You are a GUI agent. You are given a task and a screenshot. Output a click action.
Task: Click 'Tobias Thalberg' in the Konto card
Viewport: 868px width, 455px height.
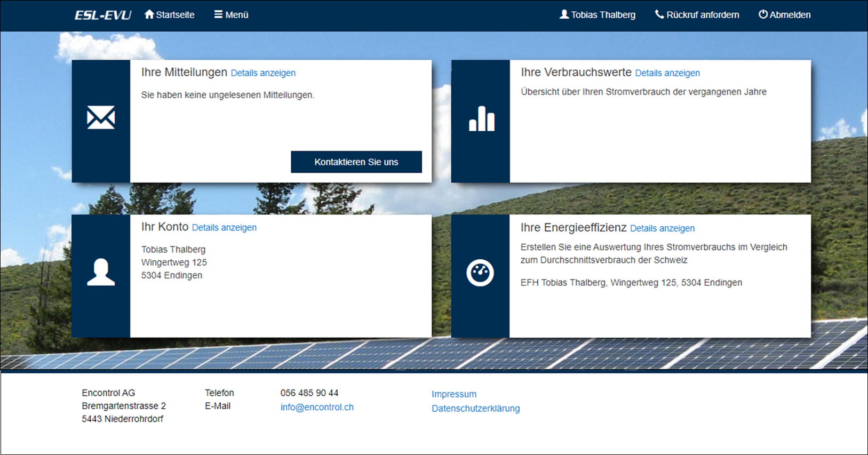click(173, 250)
